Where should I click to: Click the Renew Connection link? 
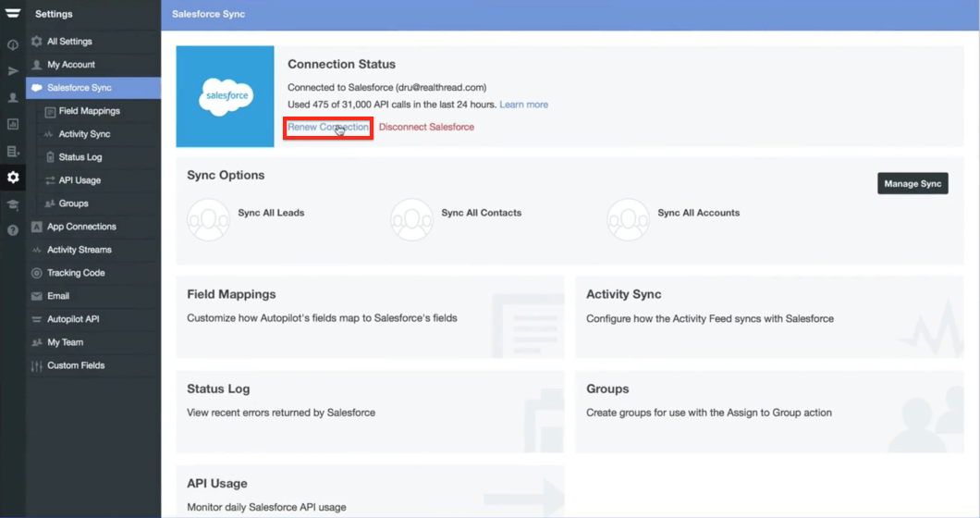tap(327, 127)
